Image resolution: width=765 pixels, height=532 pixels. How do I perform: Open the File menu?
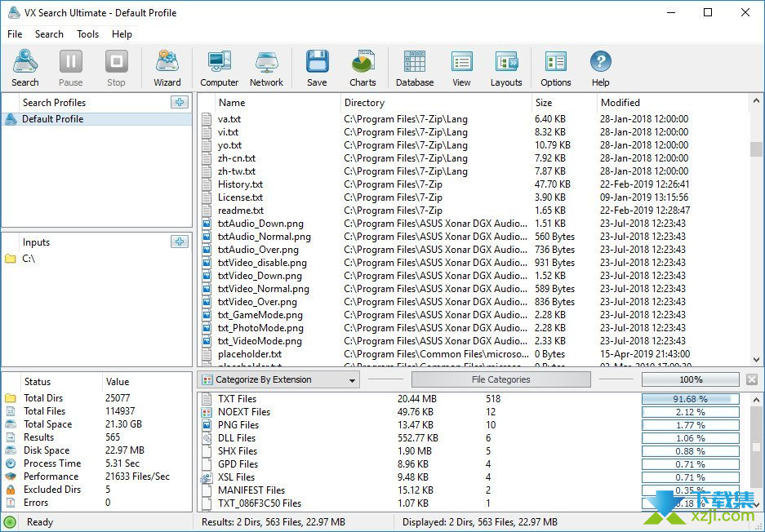[15, 34]
